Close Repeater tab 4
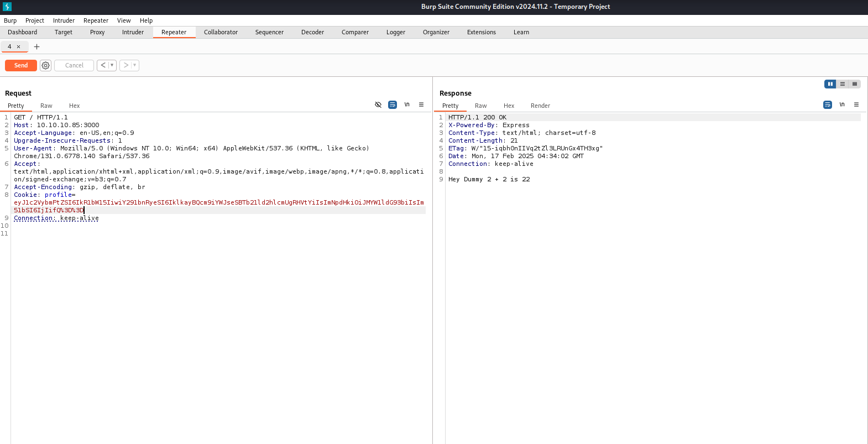Screen dimensions: 868x444 pos(18,47)
